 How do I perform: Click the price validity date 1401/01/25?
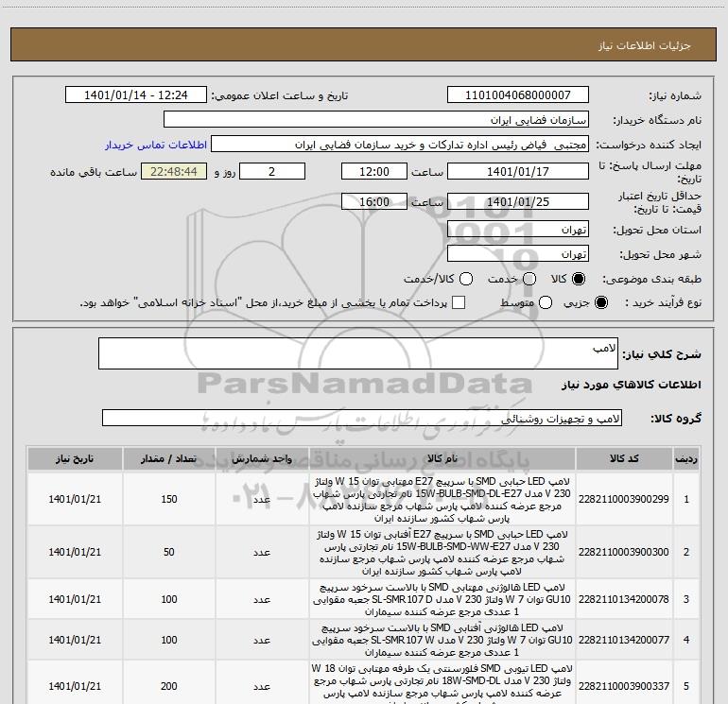[x=518, y=201]
